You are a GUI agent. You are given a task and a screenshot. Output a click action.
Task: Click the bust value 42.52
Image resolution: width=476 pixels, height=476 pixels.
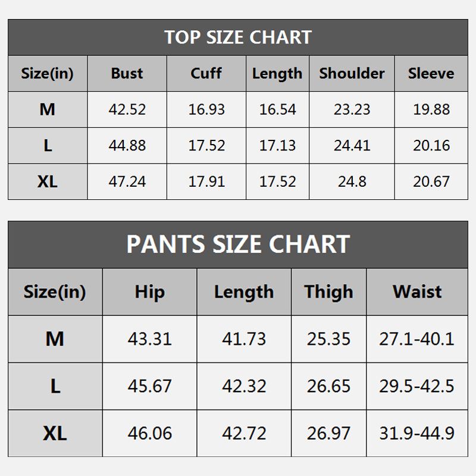pos(127,109)
